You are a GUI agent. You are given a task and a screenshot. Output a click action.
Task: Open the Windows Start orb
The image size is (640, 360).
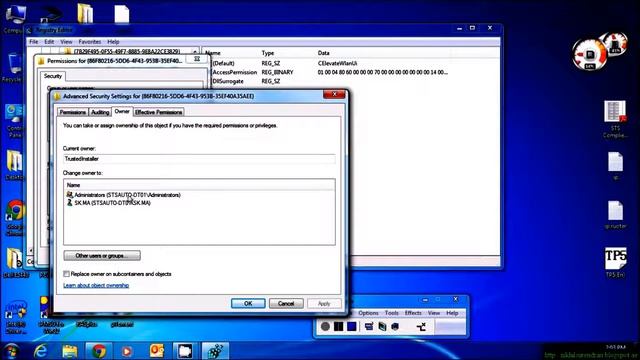(x=11, y=351)
